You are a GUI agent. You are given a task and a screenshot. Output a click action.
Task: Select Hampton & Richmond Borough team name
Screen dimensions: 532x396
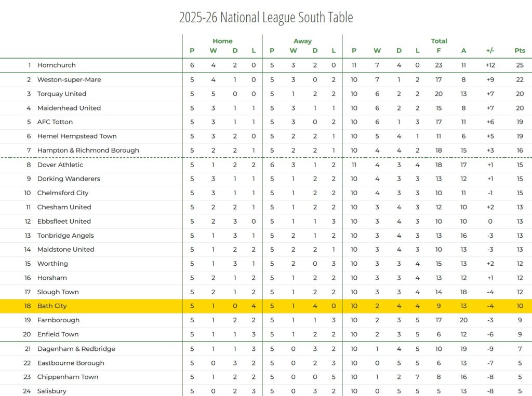(88, 151)
